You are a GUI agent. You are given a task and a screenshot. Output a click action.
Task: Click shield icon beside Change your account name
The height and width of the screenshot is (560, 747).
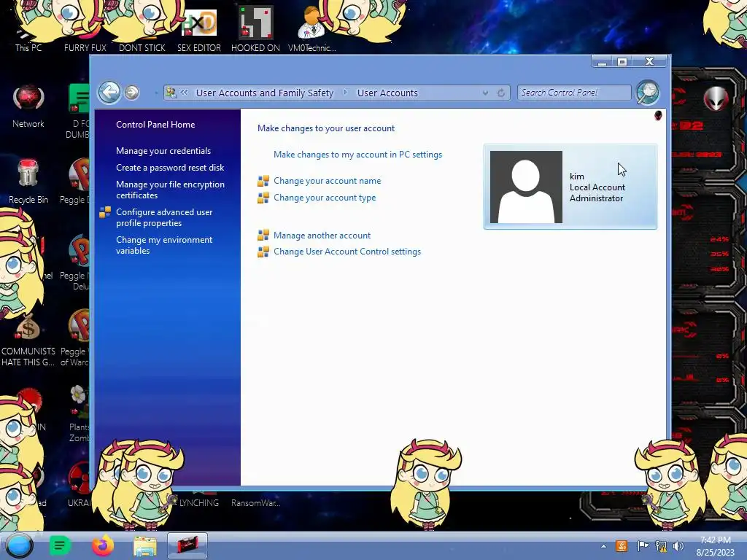click(263, 181)
